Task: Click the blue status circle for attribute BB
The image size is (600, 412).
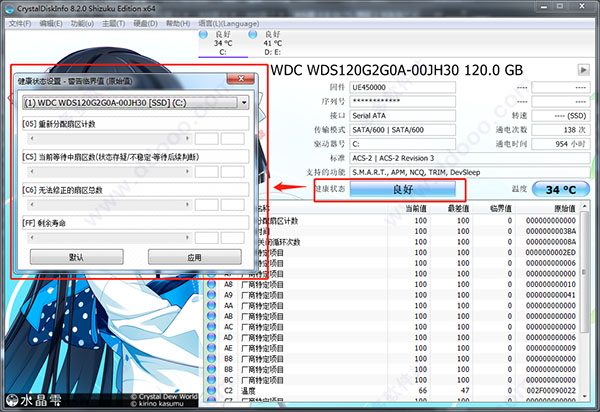Action: pos(211,369)
